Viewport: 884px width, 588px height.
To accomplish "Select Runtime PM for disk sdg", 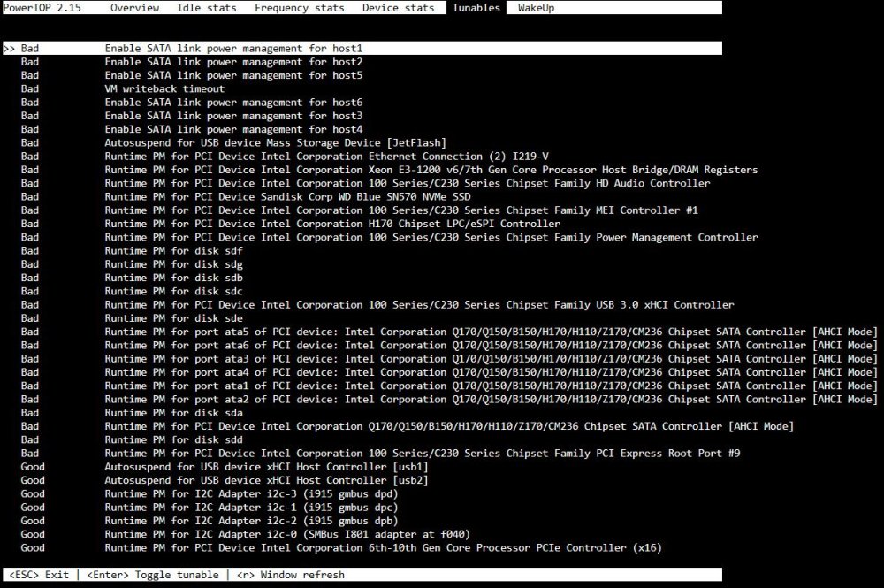I will (x=132, y=265).
